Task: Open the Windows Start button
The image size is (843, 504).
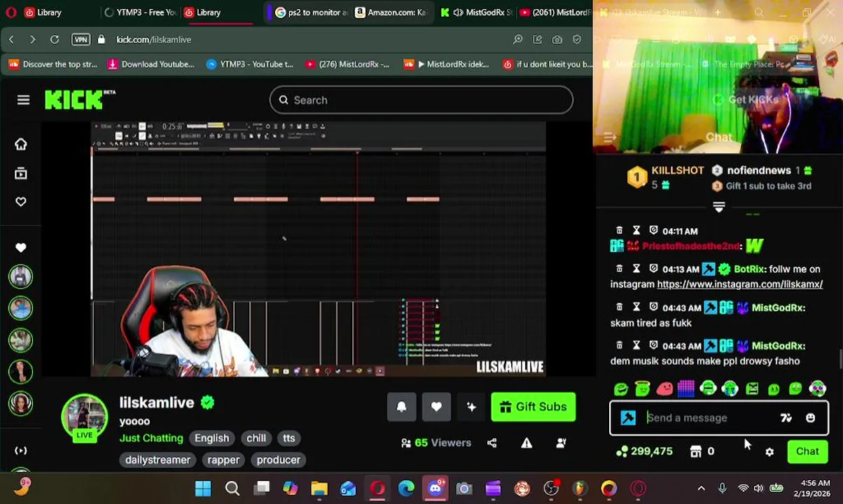Action: click(203, 489)
